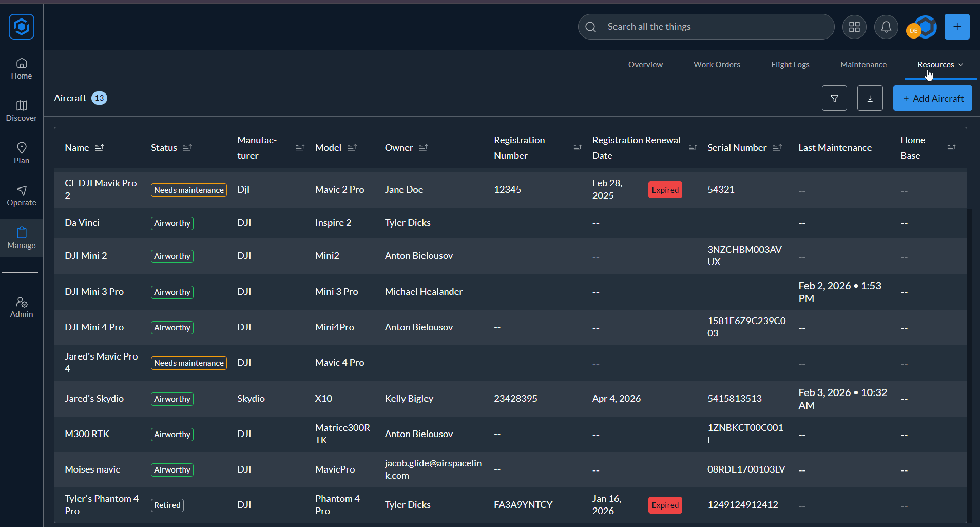The width and height of the screenshot is (980, 527).
Task: Go to the Plan section
Action: click(x=22, y=153)
